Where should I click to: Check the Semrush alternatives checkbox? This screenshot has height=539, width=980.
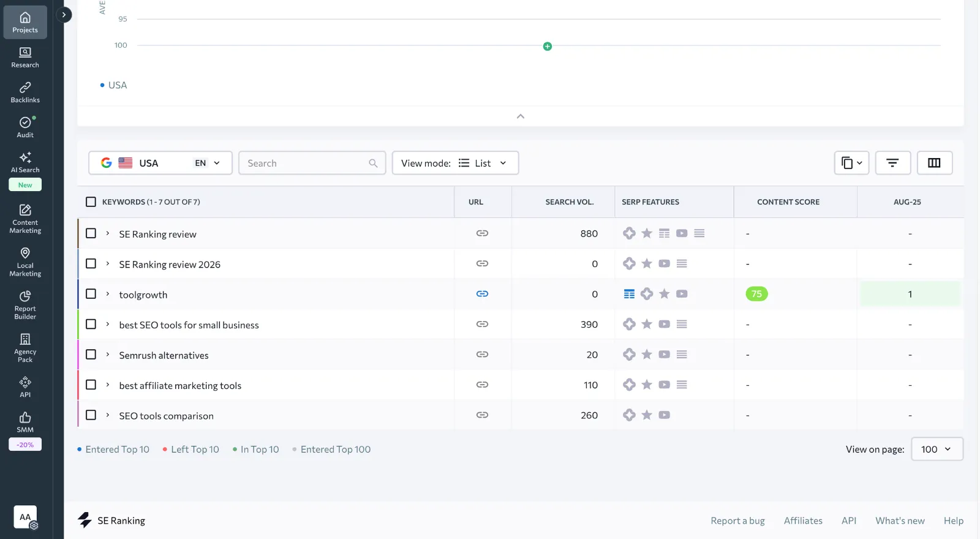point(91,355)
